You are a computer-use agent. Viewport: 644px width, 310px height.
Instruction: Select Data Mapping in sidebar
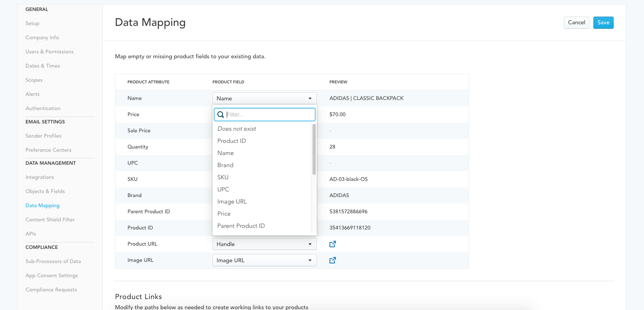43,206
